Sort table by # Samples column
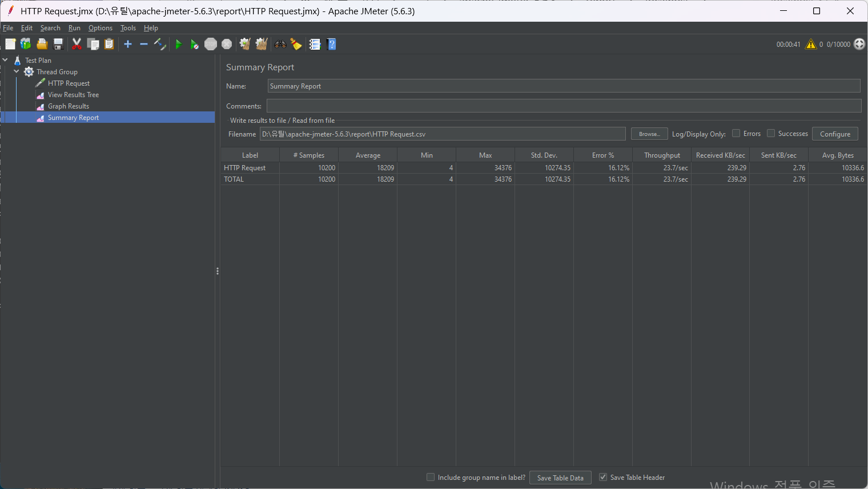 click(x=309, y=155)
